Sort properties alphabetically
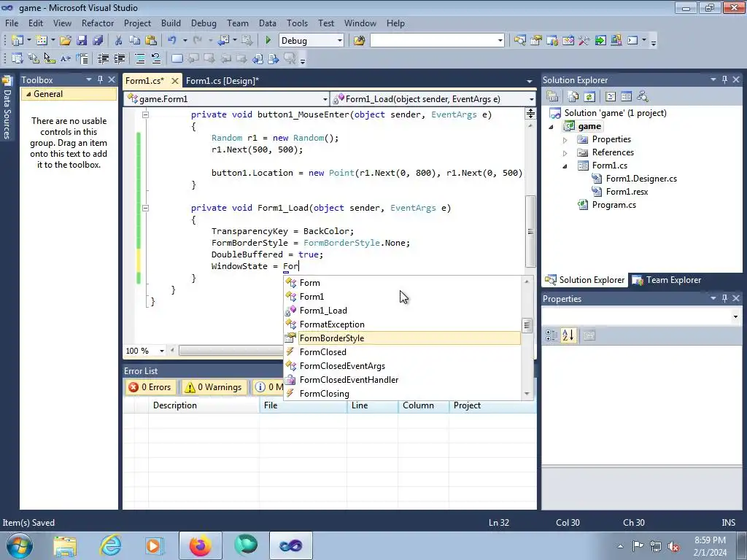 [x=568, y=335]
